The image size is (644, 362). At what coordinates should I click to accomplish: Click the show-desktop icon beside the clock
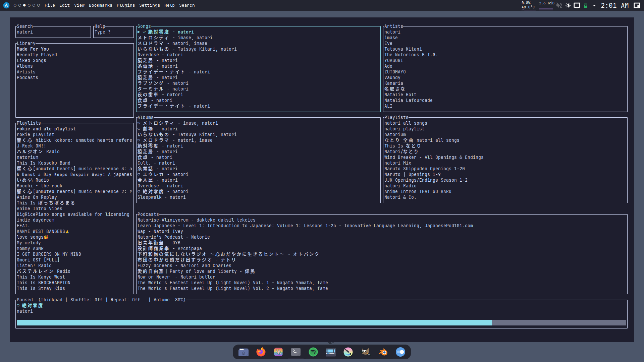point(637,5)
